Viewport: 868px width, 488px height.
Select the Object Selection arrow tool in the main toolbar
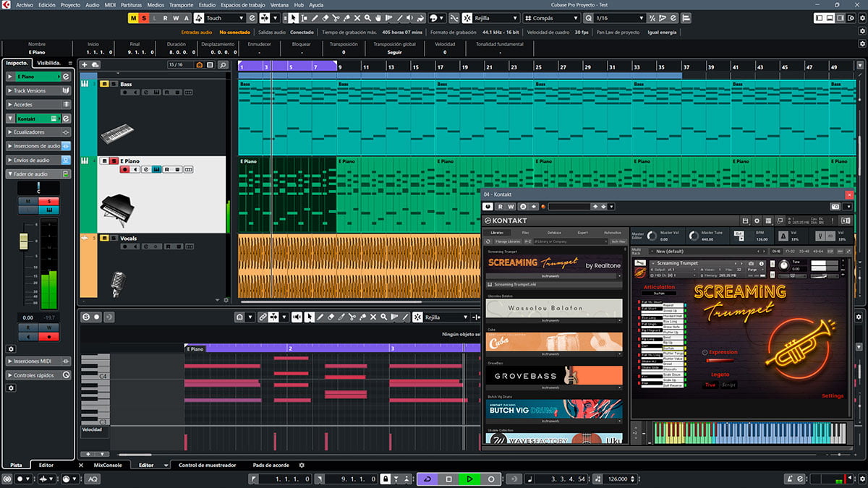293,17
